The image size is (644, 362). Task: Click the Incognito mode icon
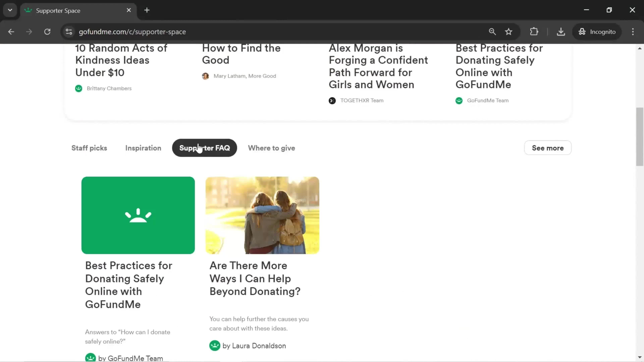coord(582,31)
